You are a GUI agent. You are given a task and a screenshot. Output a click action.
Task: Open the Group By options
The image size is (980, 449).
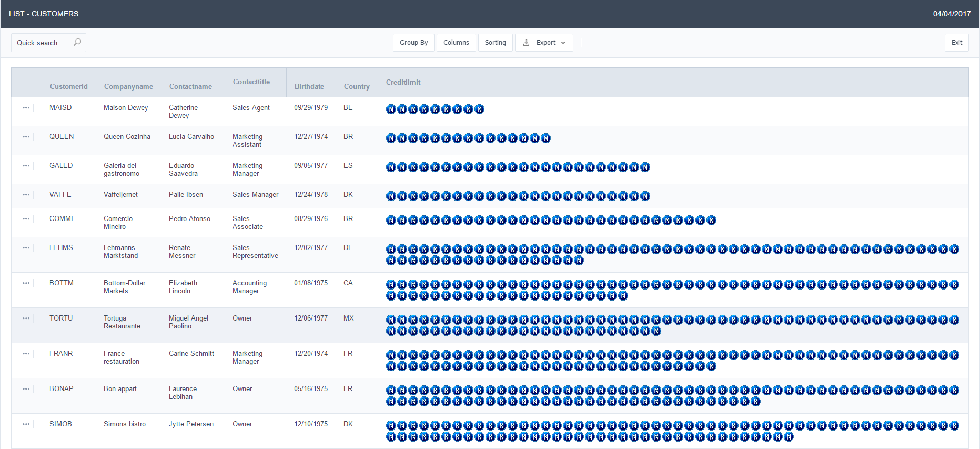point(413,43)
